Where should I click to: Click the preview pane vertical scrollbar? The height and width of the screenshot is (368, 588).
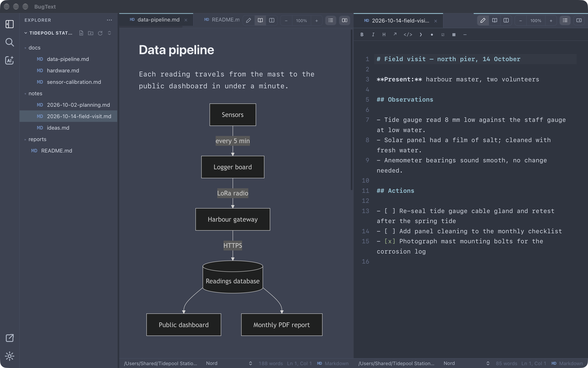point(352,110)
